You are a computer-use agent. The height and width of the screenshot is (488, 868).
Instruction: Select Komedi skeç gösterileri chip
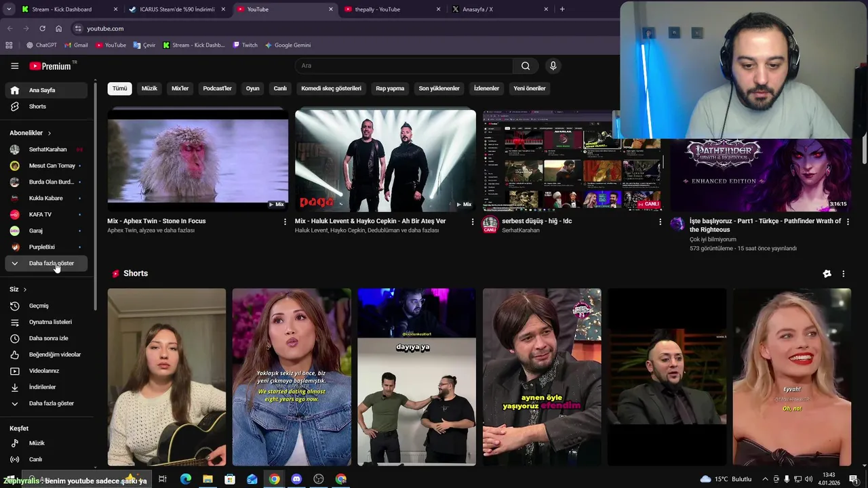click(331, 88)
